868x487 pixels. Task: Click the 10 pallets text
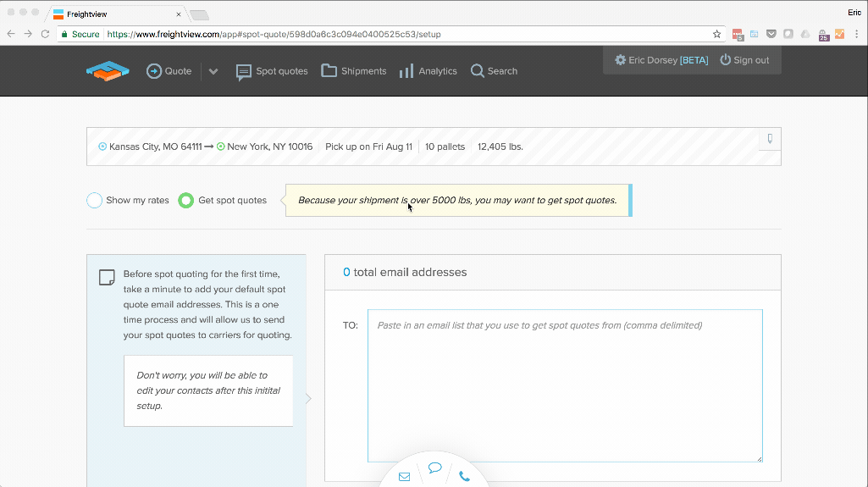[x=445, y=147]
